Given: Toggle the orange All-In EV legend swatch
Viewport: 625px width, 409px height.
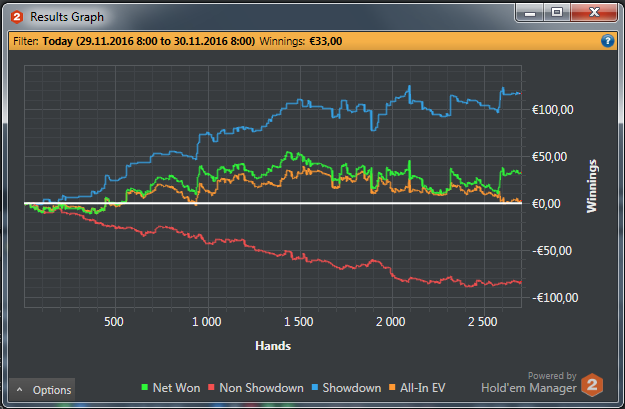Looking at the screenshot, I should [392, 387].
